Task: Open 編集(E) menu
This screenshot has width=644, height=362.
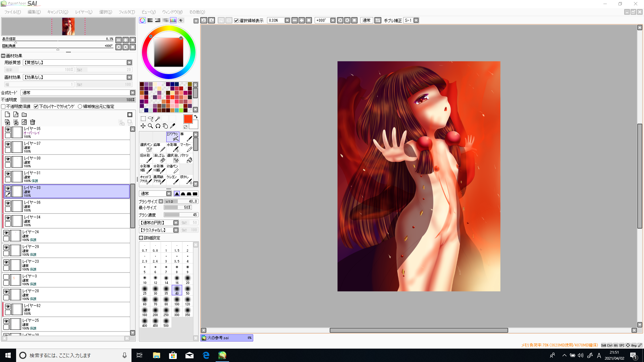Action: [34, 12]
